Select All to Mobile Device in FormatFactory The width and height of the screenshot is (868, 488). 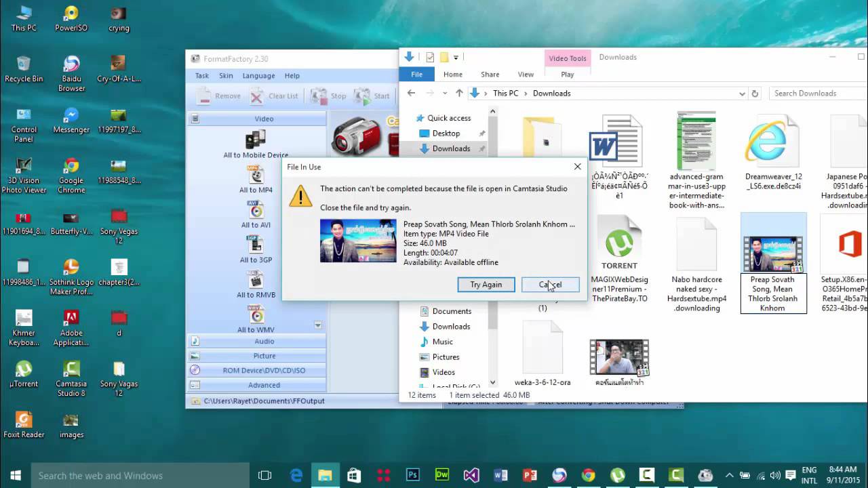pyautogui.click(x=256, y=145)
